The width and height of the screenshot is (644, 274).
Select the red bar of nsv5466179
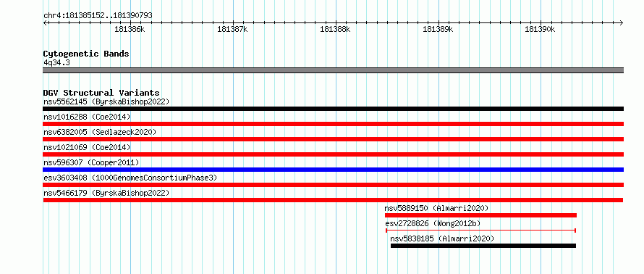pos(333,200)
